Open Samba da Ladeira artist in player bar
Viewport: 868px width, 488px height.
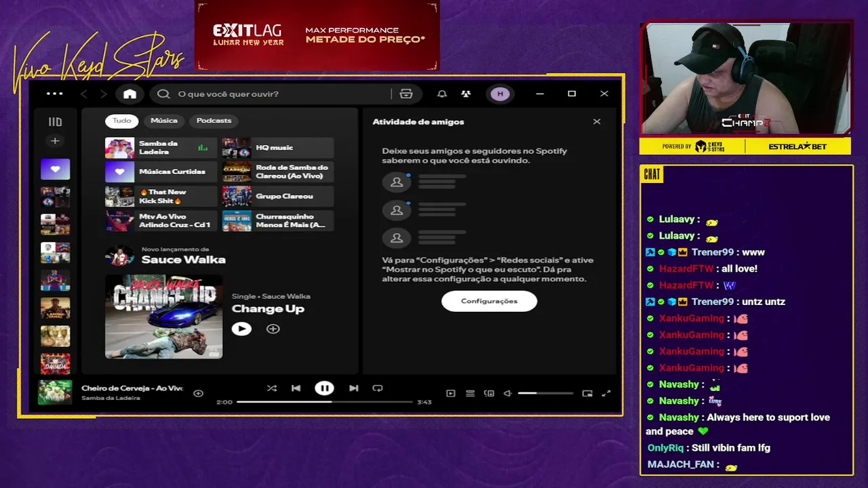[x=111, y=398]
